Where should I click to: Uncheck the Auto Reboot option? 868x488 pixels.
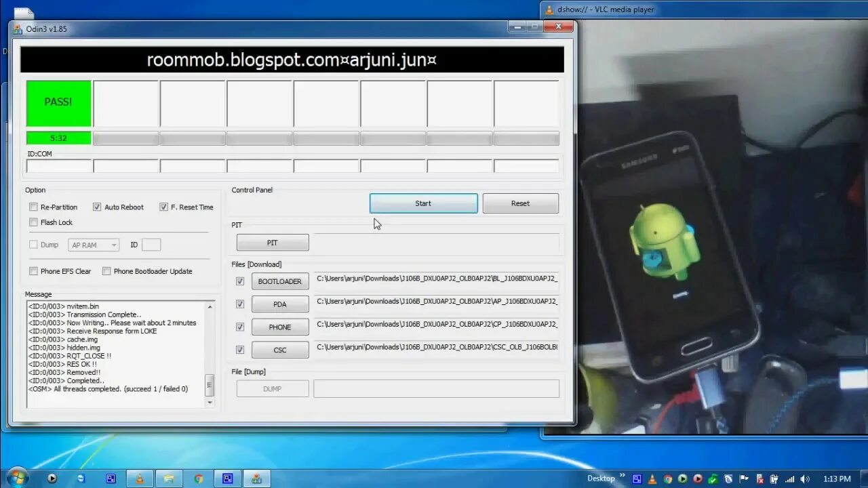[97, 207]
